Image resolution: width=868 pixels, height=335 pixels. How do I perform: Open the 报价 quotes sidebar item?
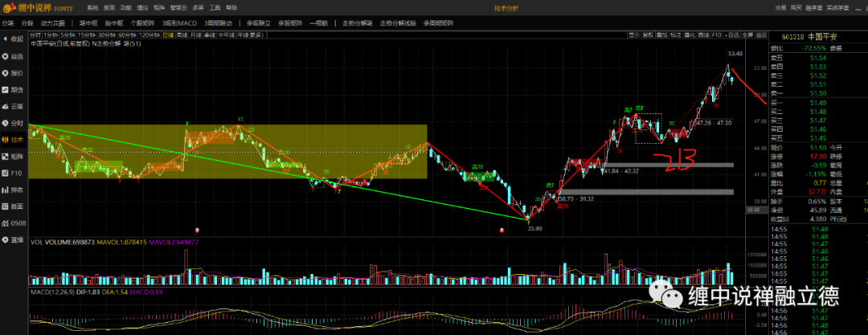[x=14, y=72]
